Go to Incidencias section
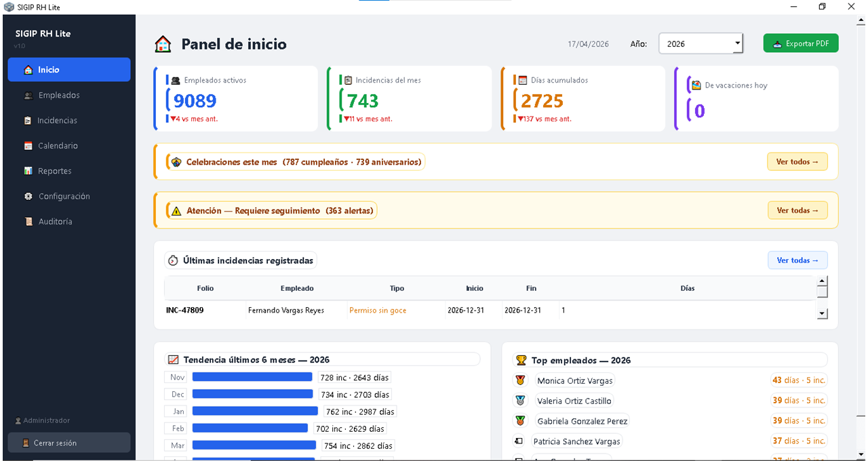868x461 pixels. [x=69, y=121]
